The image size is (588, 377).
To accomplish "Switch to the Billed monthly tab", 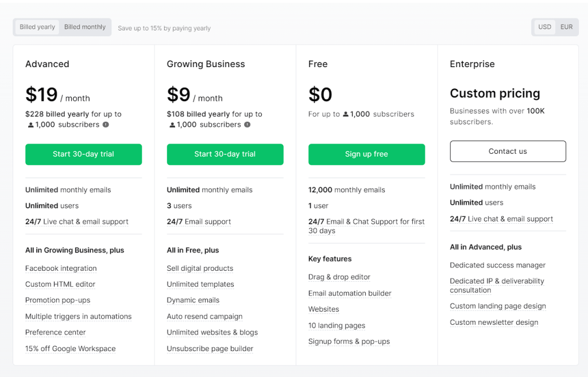I will 84,26.
